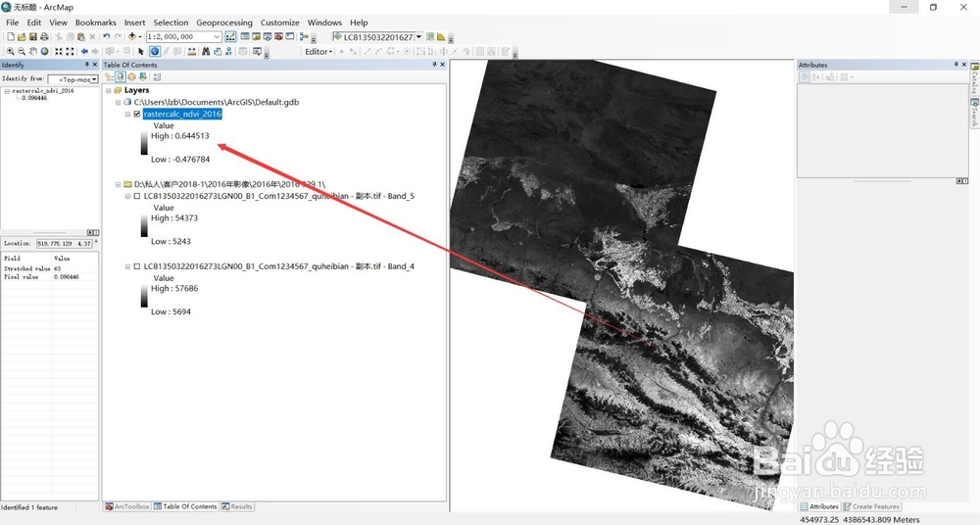Open the Catalog side panel

click(x=974, y=78)
